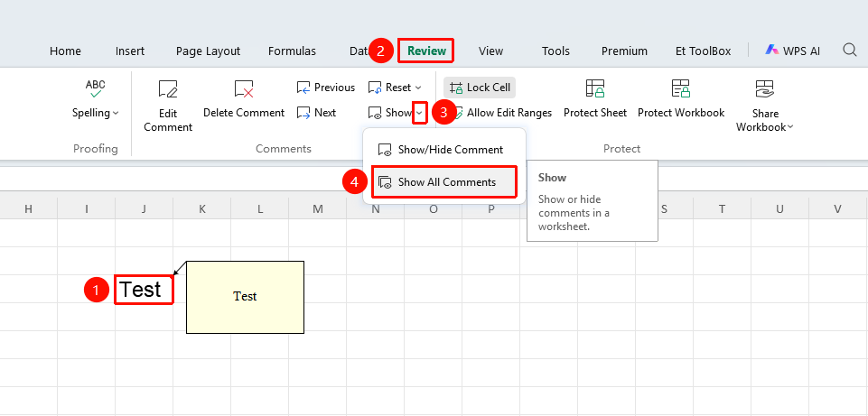The width and height of the screenshot is (868, 416).
Task: Select the Review tab
Action: (x=427, y=51)
